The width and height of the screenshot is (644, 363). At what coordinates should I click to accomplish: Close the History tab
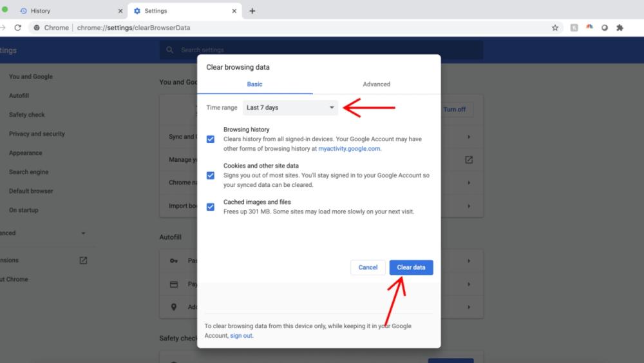pyautogui.click(x=120, y=11)
